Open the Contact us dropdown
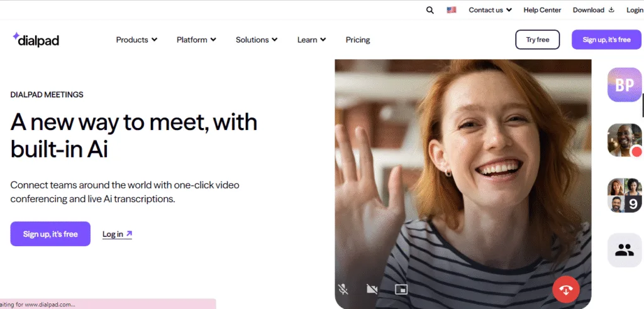This screenshot has width=644, height=309. (x=491, y=10)
